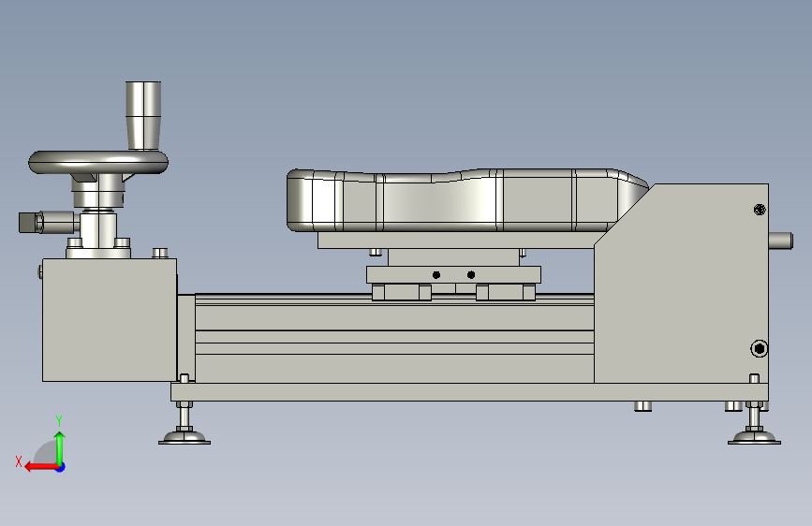Click the blue Z axis dot of the triad
The width and height of the screenshot is (812, 526).
tap(61, 467)
